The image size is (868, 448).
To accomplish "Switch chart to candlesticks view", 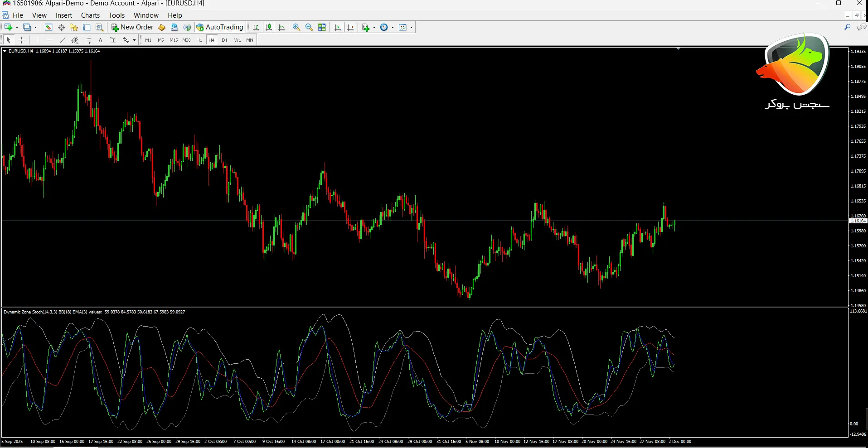I will coord(269,27).
